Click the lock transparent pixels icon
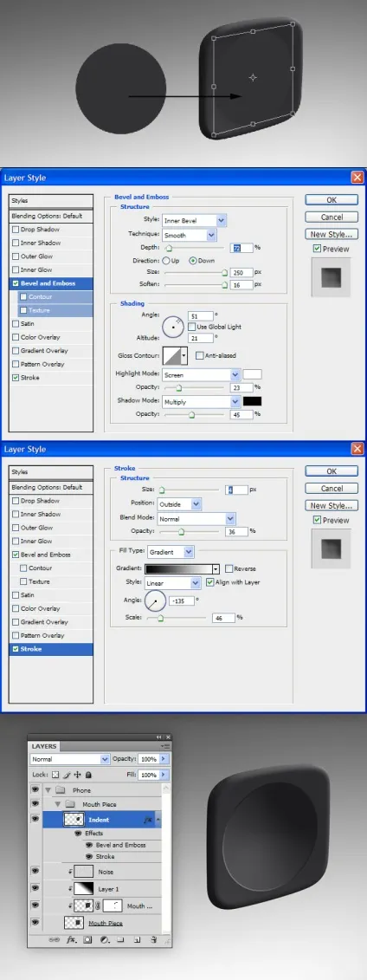 pos(55,775)
